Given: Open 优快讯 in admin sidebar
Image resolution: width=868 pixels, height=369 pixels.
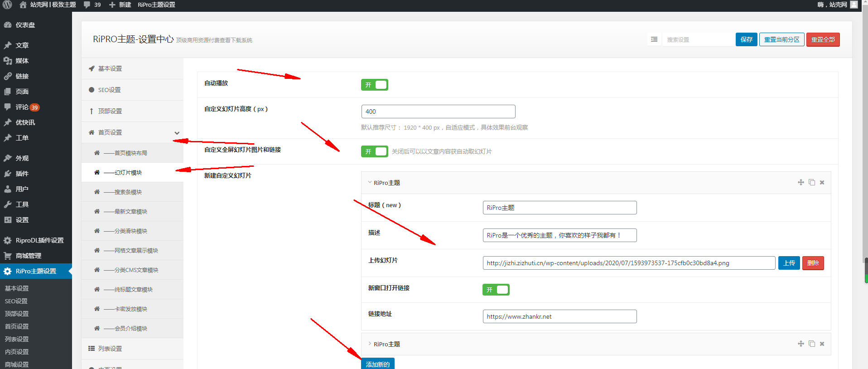Looking at the screenshot, I should [36, 122].
